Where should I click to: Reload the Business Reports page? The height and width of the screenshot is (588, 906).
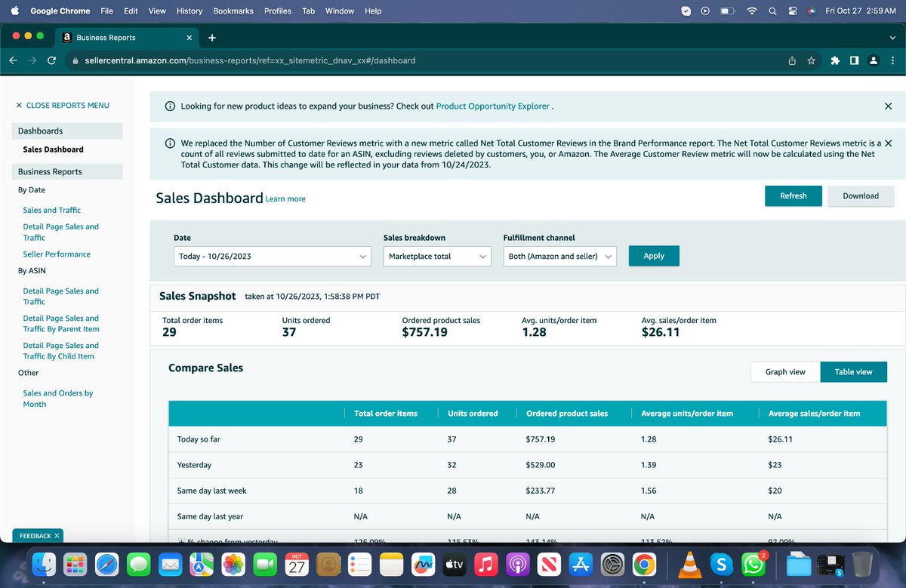[51, 60]
